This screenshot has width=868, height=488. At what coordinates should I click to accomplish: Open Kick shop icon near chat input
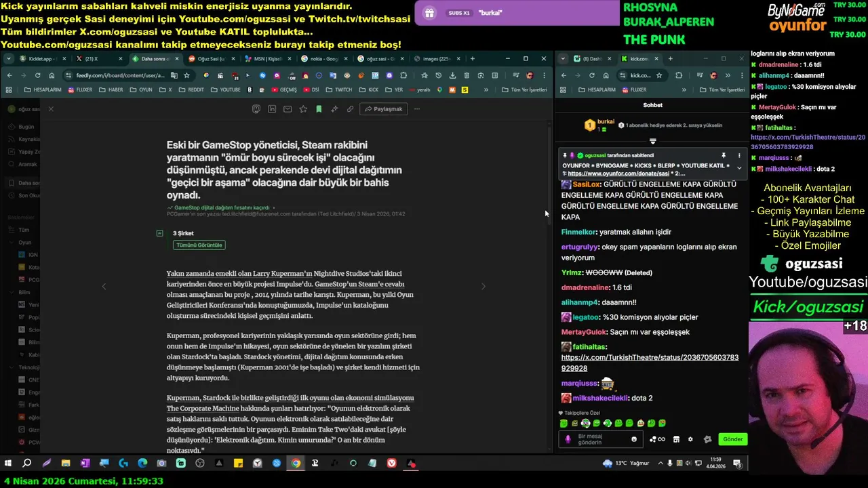(676, 439)
